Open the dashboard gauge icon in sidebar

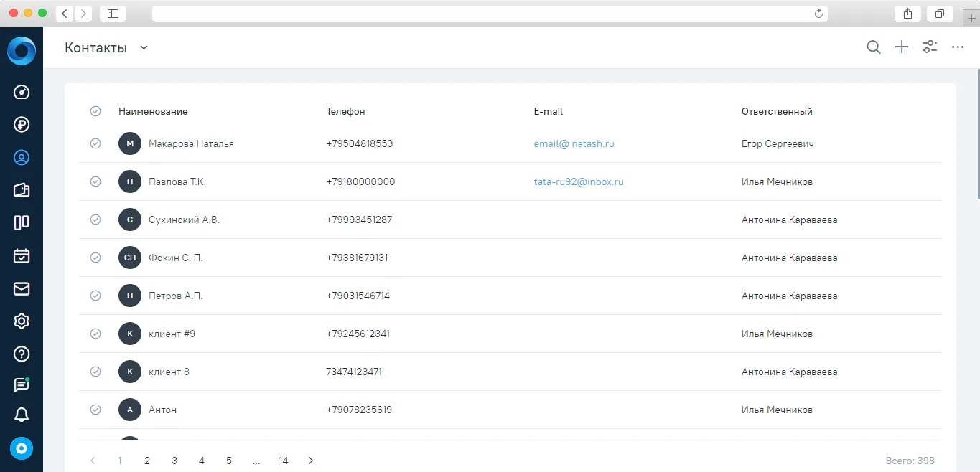click(22, 92)
